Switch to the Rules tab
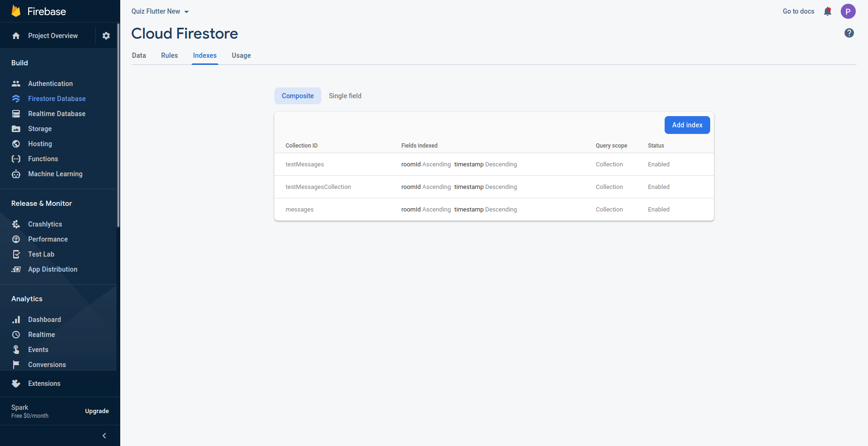The image size is (868, 446). click(x=169, y=55)
